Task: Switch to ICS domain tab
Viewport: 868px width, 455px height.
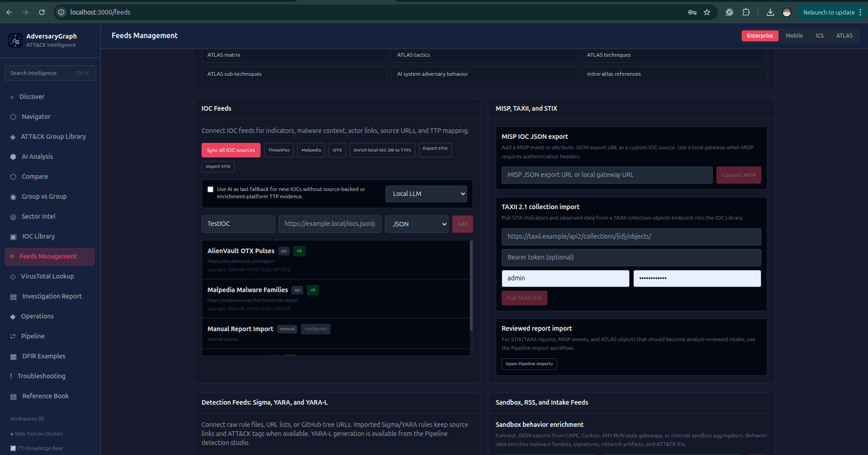Action: click(x=819, y=36)
